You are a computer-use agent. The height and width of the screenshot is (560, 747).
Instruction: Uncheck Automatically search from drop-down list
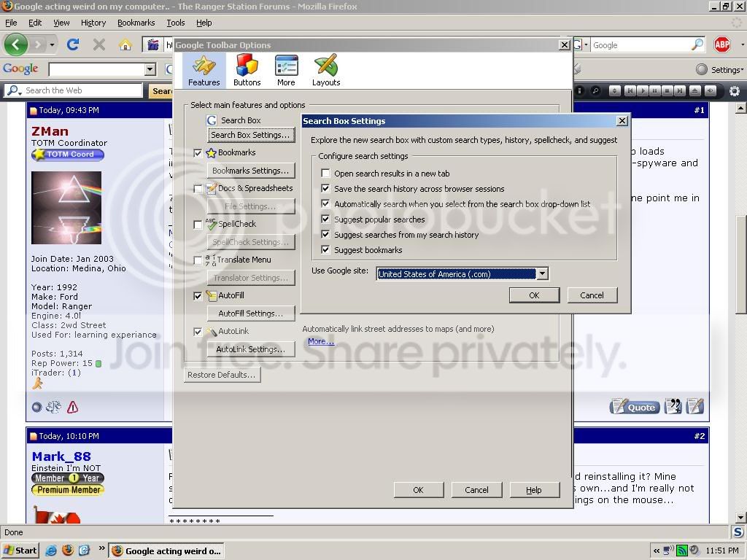[325, 204]
